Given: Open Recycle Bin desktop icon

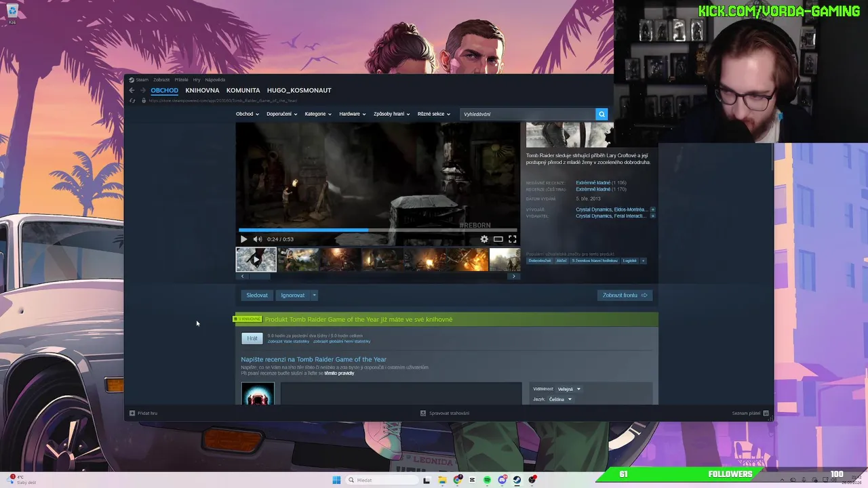Looking at the screenshot, I should [12, 12].
